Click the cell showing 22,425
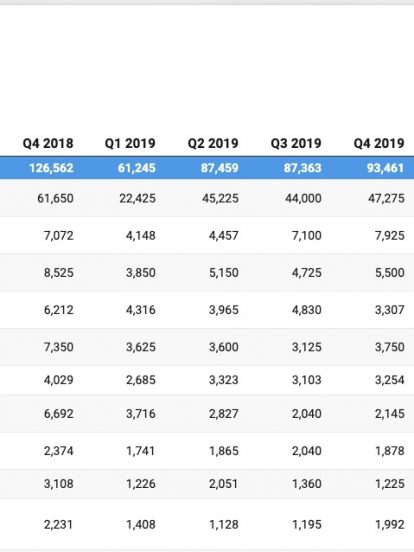414x552 pixels. point(137,198)
